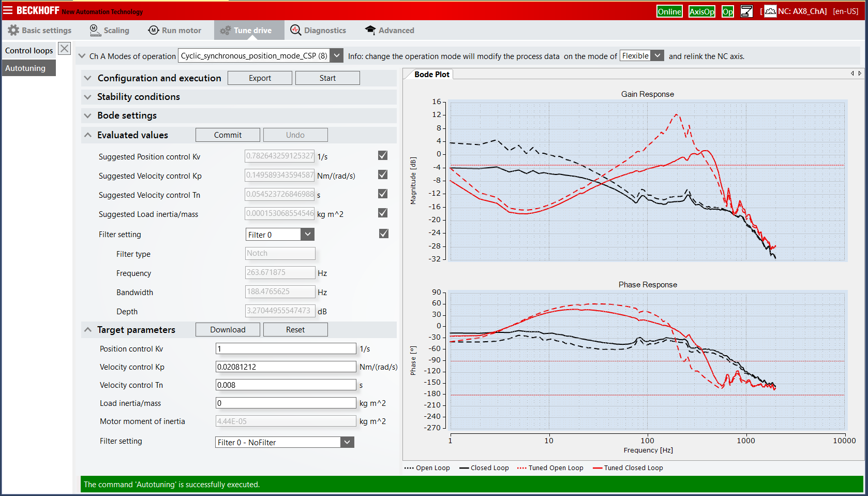Image resolution: width=868 pixels, height=496 pixels.
Task: Click the NC axis device icon
Action: coord(770,11)
